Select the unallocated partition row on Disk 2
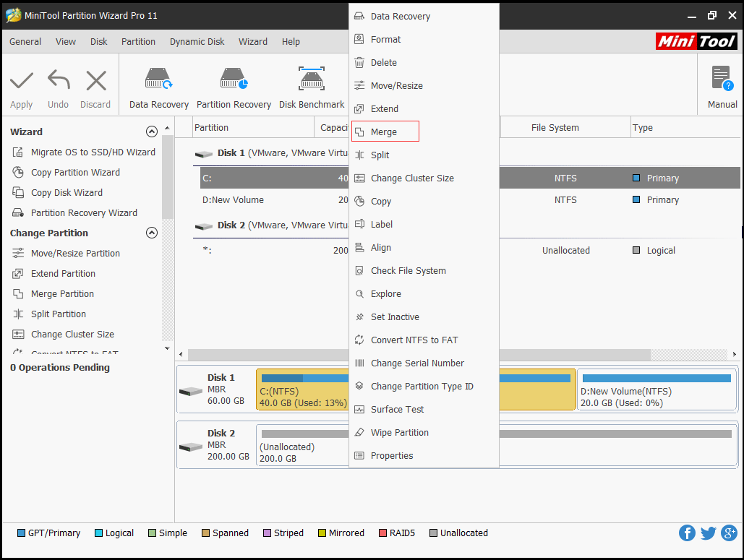The image size is (744, 560). point(275,250)
